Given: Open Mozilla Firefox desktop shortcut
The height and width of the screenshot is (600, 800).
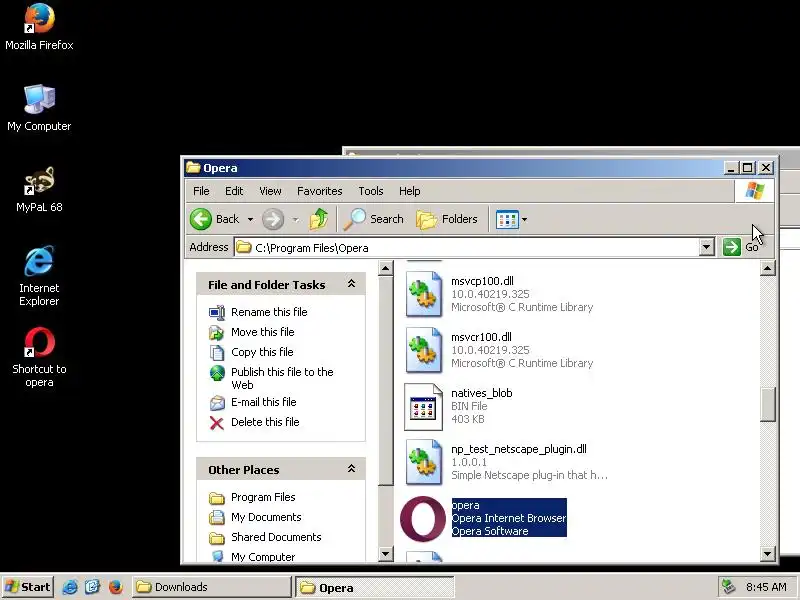Looking at the screenshot, I should 39,27.
